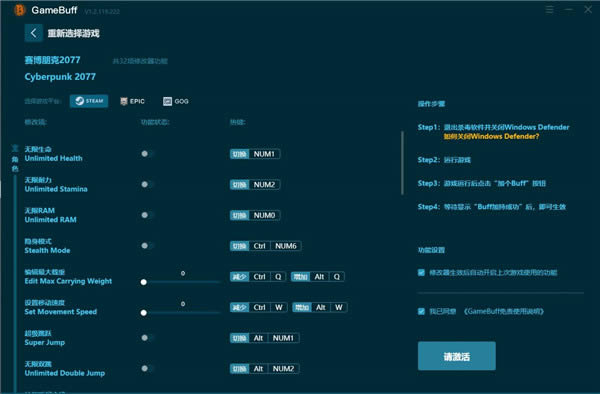This screenshot has width=600, height=394.
Task: Click the cheat list vertical scrollbar
Action: (x=402, y=163)
